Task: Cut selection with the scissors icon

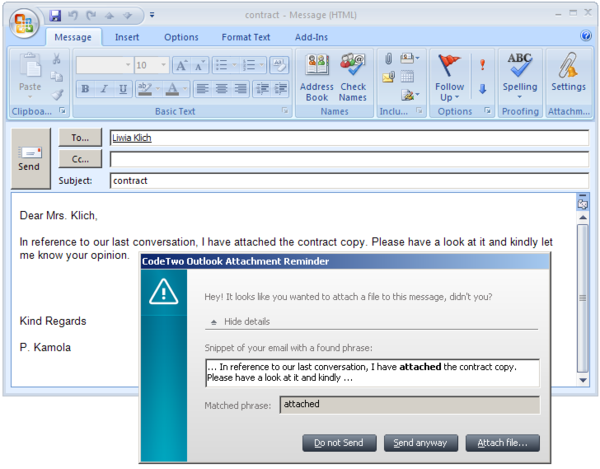Action: (x=57, y=59)
